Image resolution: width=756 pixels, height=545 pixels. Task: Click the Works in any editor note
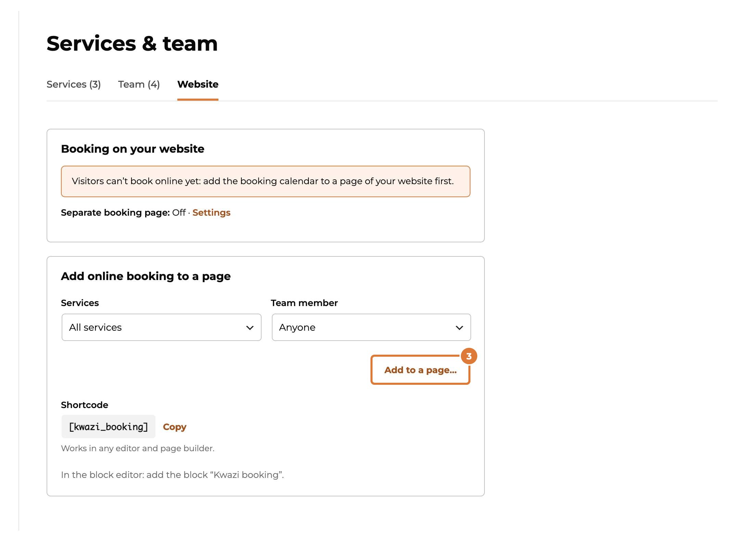tap(138, 448)
